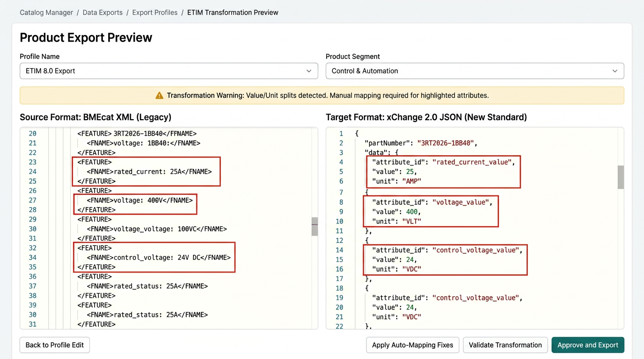Click the partNumber line in target JSON
The image size is (644, 359).
(421, 143)
